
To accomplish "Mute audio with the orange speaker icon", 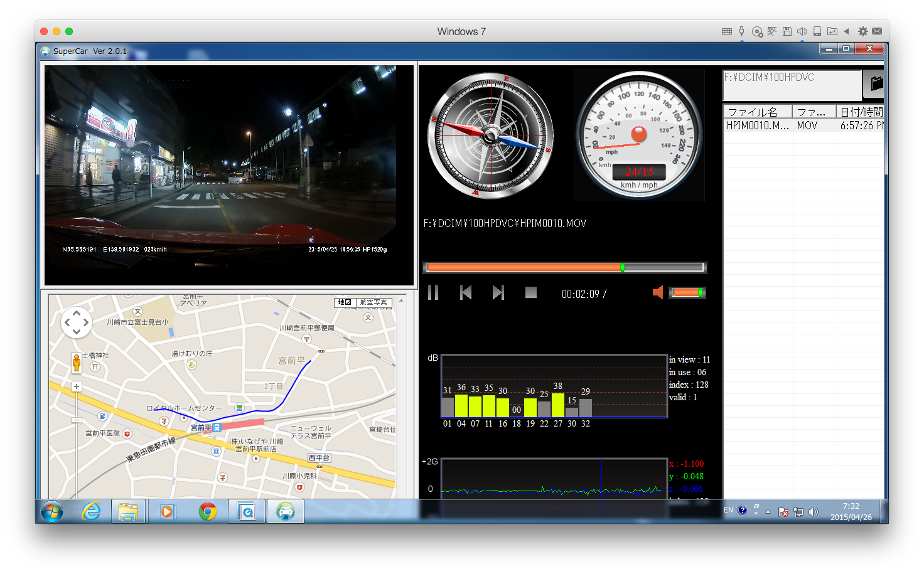I will (658, 292).
